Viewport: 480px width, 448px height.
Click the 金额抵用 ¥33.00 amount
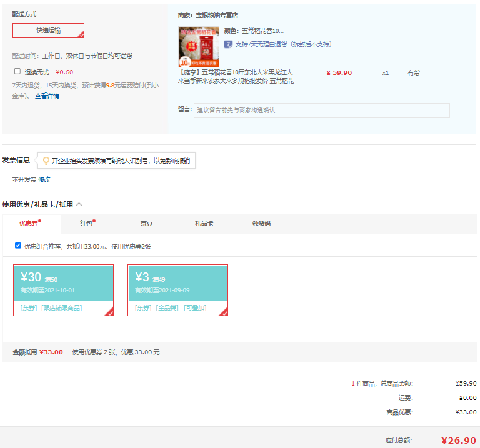(x=51, y=352)
